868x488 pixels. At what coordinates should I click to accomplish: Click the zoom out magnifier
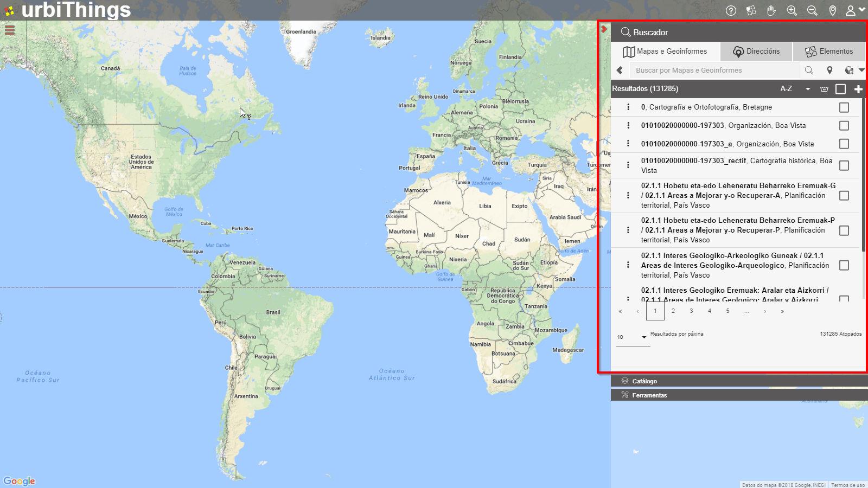point(812,10)
